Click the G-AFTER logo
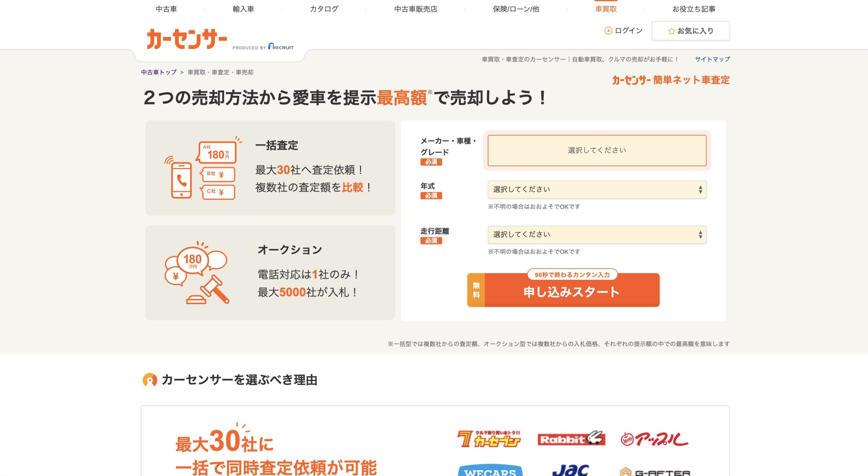The image size is (868, 476). [655, 472]
